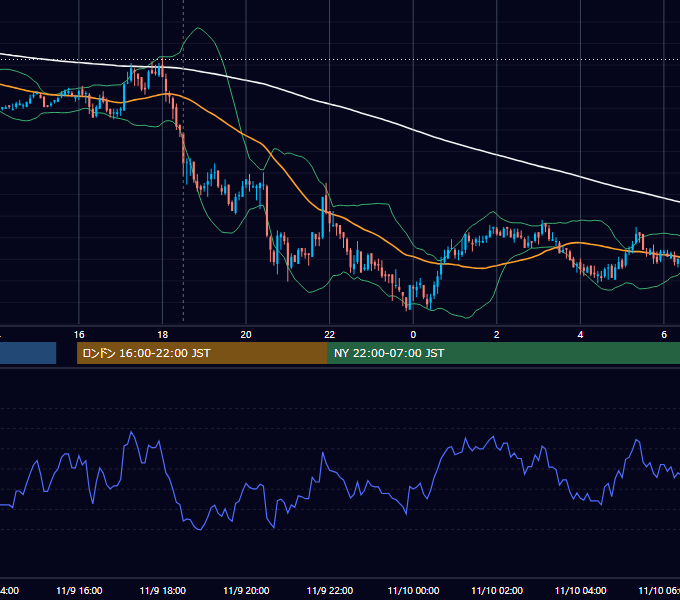680x600 pixels.
Task: Click the '16' hour label on price chart axis
Action: point(79,335)
